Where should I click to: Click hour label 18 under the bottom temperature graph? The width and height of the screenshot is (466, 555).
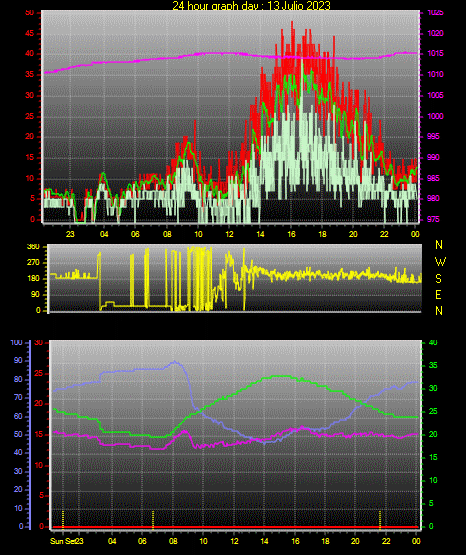(325, 541)
